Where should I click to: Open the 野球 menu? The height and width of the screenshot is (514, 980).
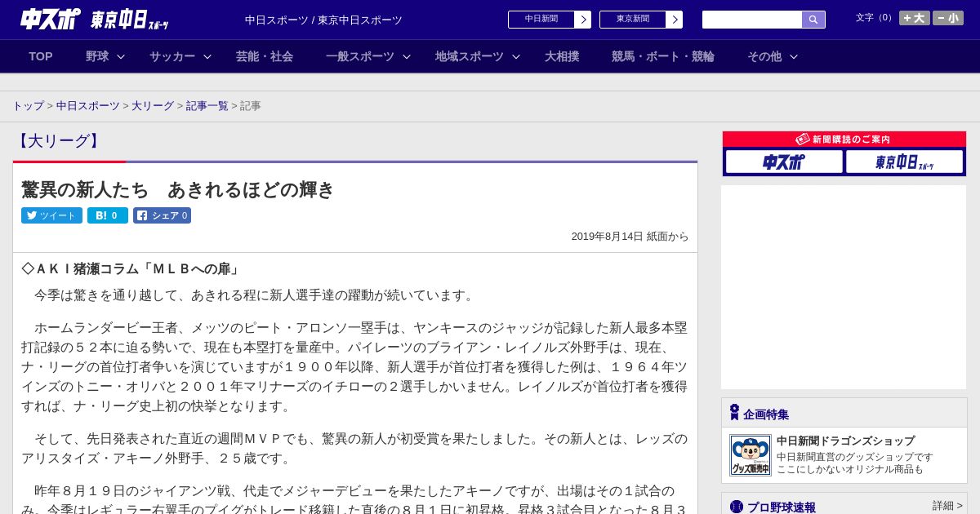coord(97,56)
